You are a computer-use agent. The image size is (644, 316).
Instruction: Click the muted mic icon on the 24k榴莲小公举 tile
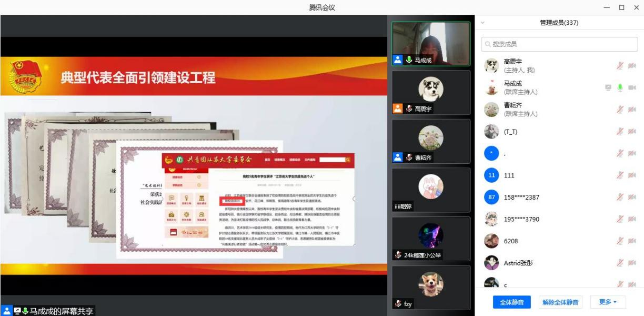coord(398,255)
